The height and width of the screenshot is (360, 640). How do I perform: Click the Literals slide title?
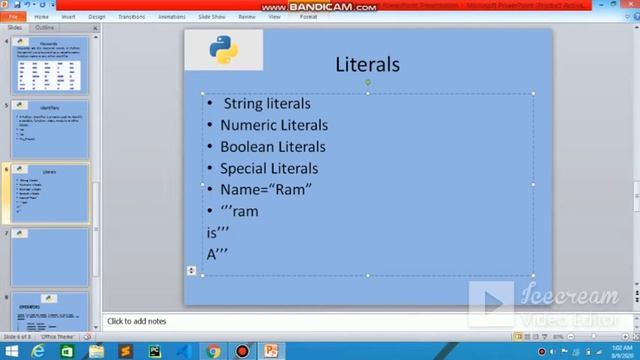pyautogui.click(x=367, y=64)
